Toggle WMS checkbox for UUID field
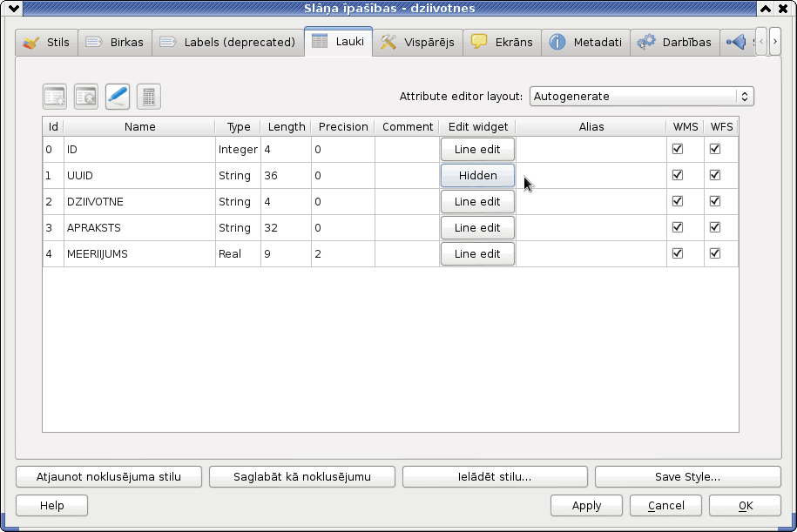The width and height of the screenshot is (797, 532). pyautogui.click(x=678, y=175)
